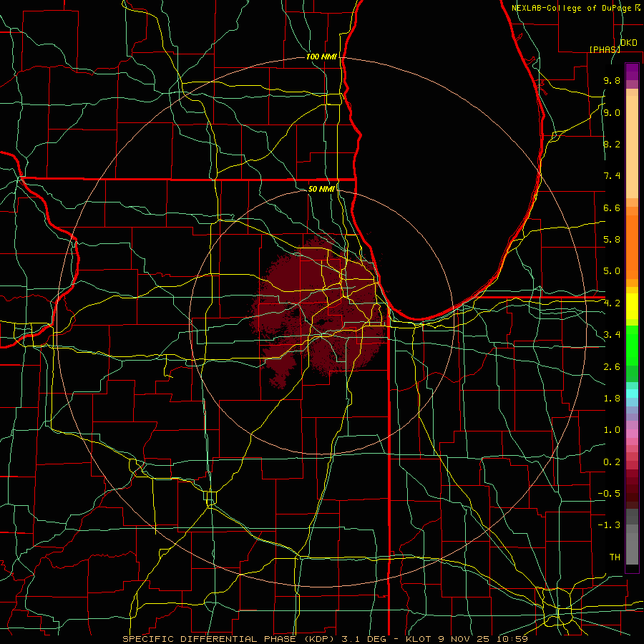Viewport: 644px width, 644px height.
Task: Click the 3.4 scale label
Action: tap(612, 335)
